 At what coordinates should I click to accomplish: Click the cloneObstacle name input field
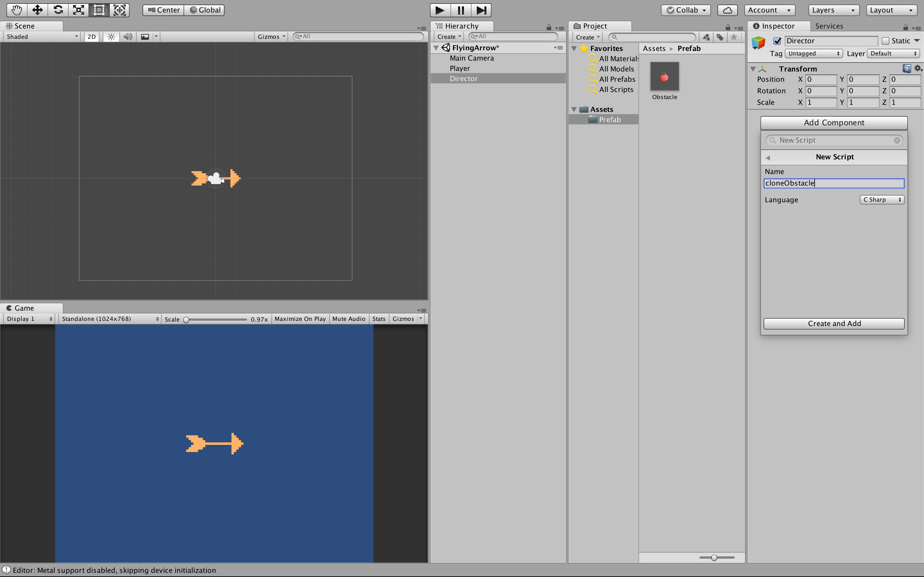834,183
